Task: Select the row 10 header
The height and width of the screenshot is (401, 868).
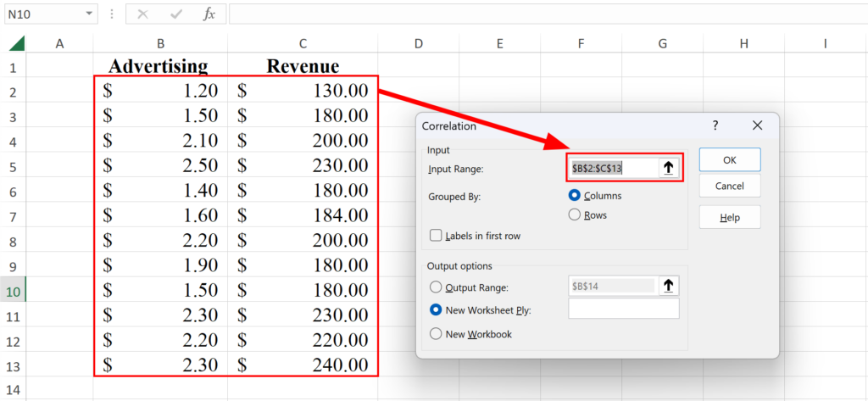Action: (x=14, y=289)
